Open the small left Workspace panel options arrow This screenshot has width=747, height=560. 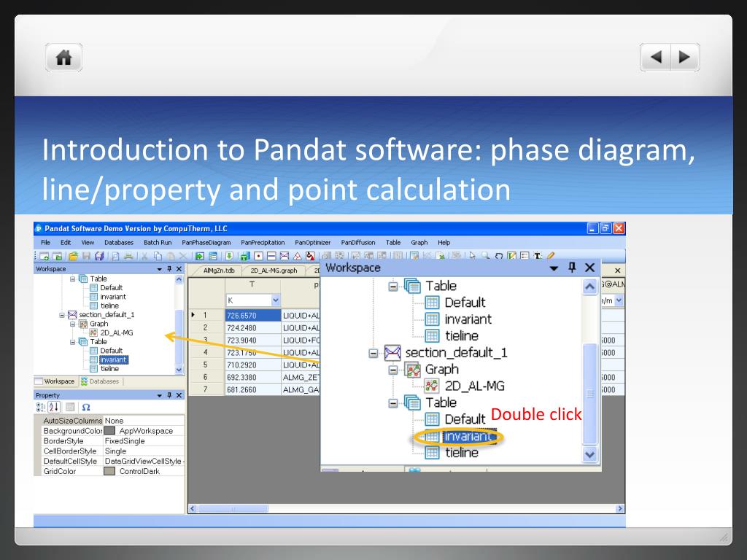[160, 270]
